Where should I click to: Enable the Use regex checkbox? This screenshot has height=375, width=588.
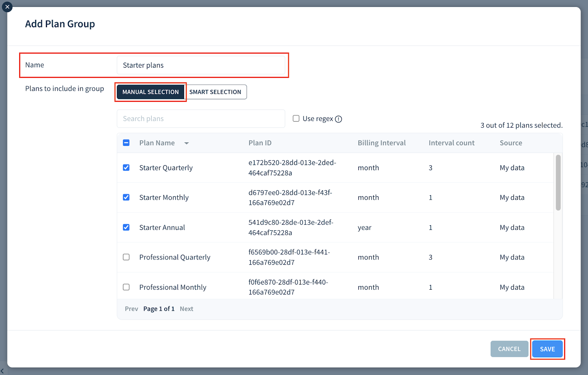[296, 118]
